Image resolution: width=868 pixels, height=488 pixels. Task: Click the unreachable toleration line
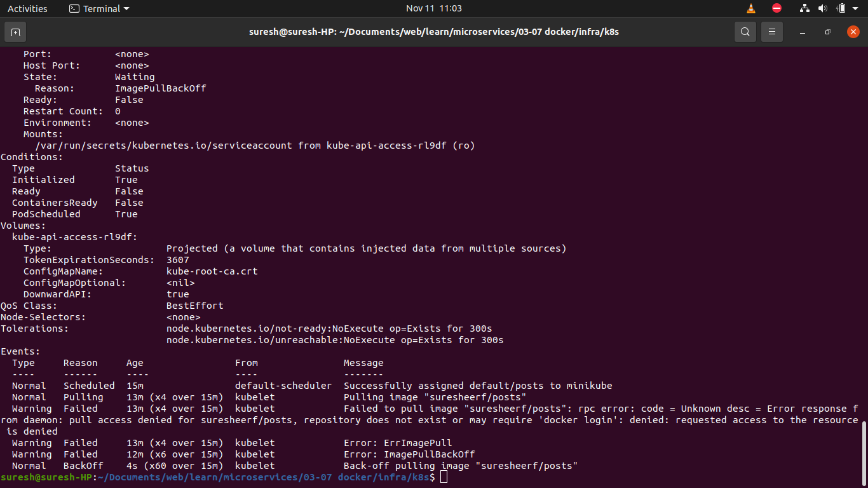tap(335, 340)
